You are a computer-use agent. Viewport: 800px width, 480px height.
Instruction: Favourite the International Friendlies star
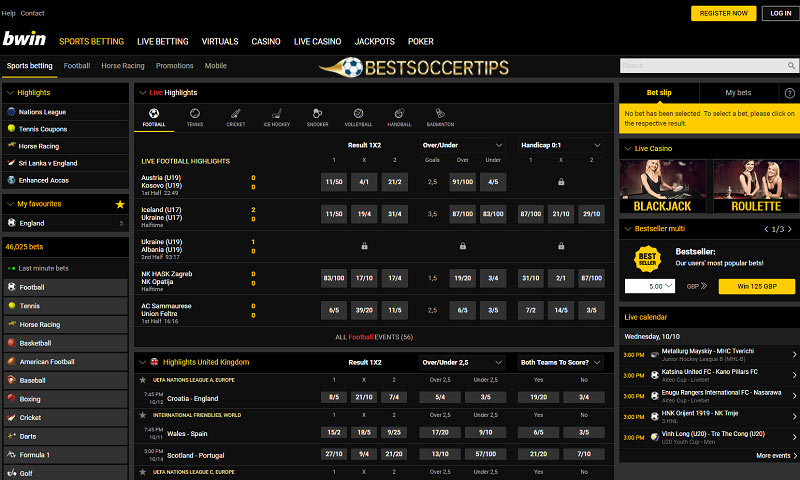tap(143, 415)
